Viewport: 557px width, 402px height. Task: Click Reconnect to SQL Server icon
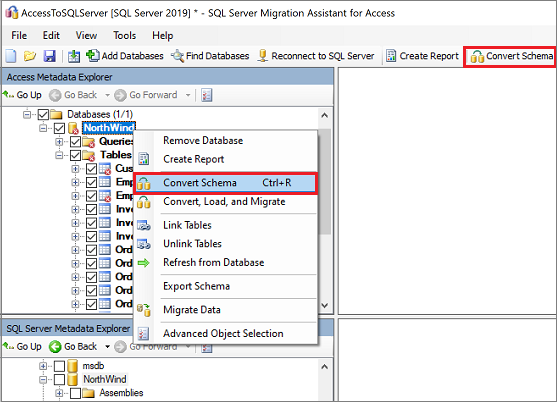(263, 56)
